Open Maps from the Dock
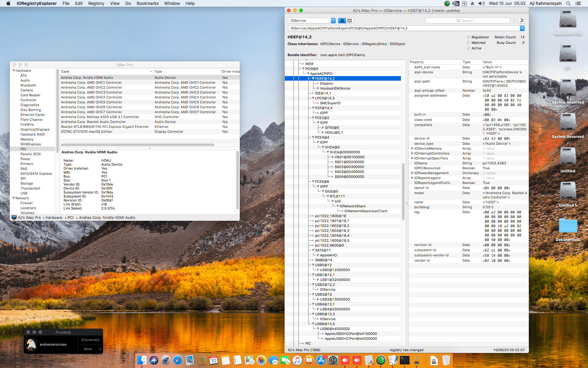The image size is (588, 368). point(249,360)
